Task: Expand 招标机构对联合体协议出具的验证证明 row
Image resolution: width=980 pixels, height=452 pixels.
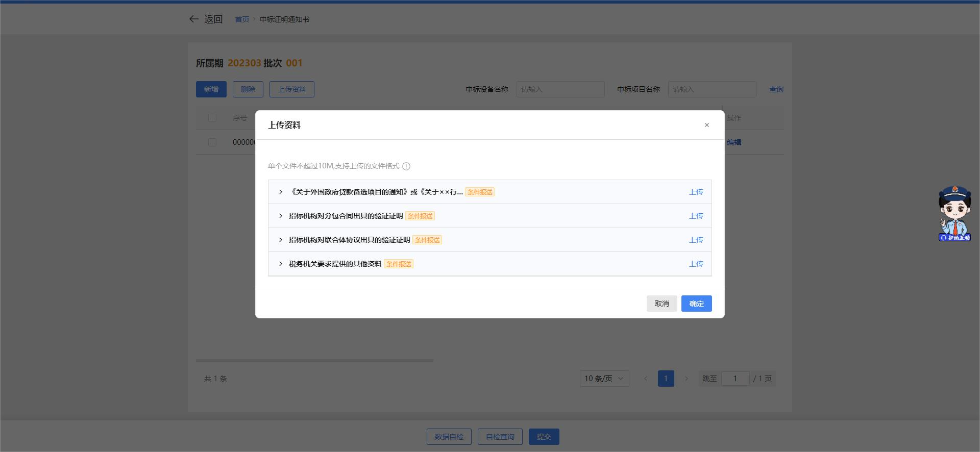Action: tap(281, 240)
